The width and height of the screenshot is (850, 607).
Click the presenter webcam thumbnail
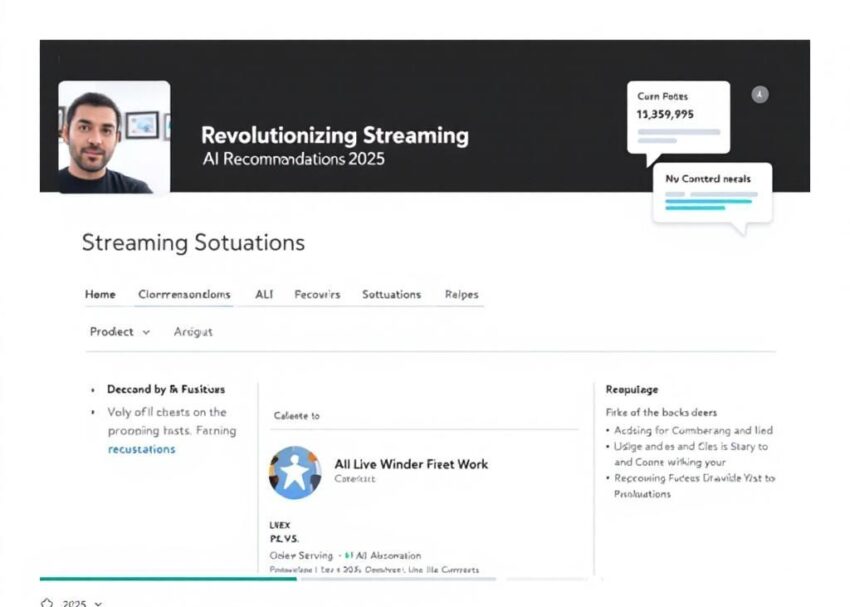click(x=114, y=137)
